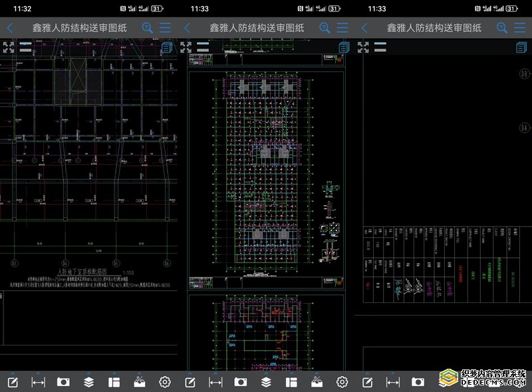Go back using arrow in middle screen
Viewport: 532px width, 392px height.
click(x=187, y=28)
